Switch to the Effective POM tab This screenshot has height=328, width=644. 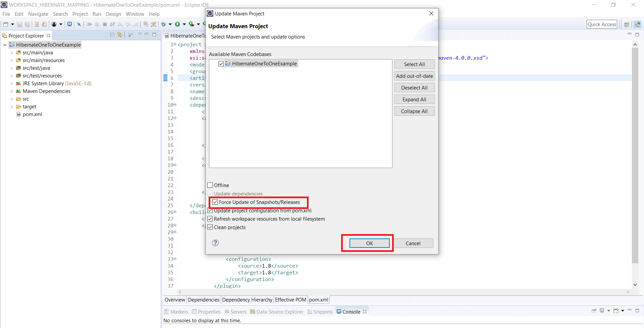pos(290,300)
